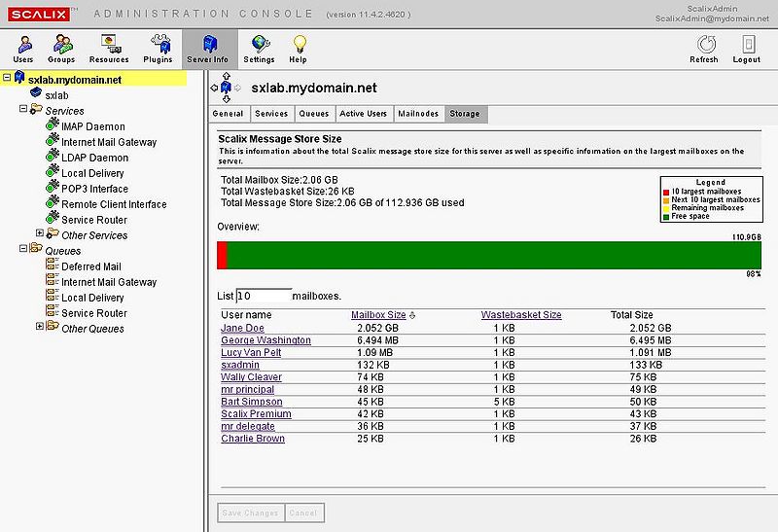Open the Users toolbar icon

pyautogui.click(x=22, y=47)
